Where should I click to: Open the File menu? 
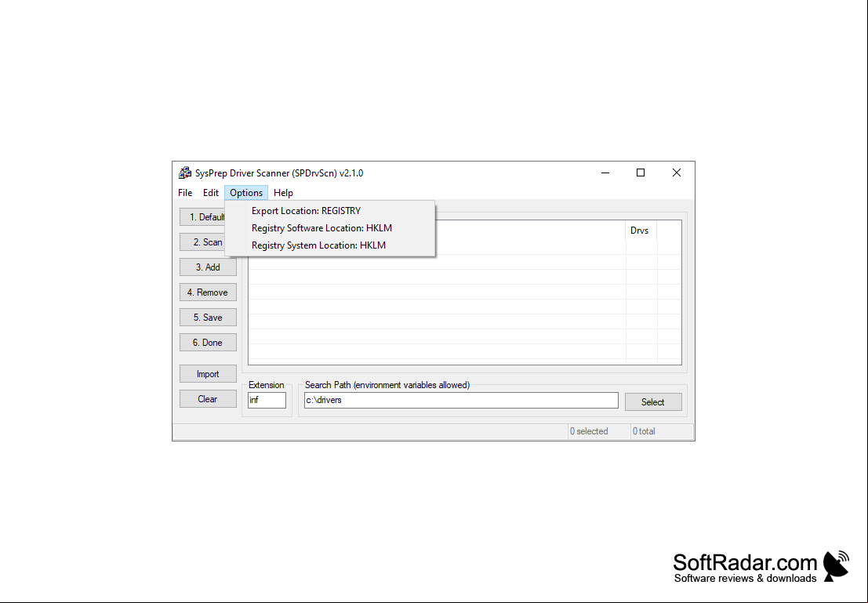click(185, 193)
